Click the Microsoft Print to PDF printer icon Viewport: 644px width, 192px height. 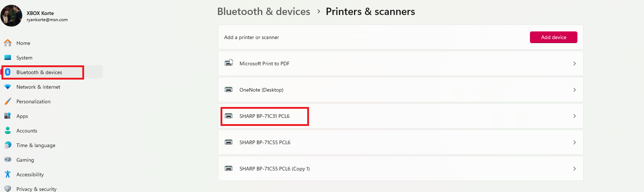(x=229, y=63)
